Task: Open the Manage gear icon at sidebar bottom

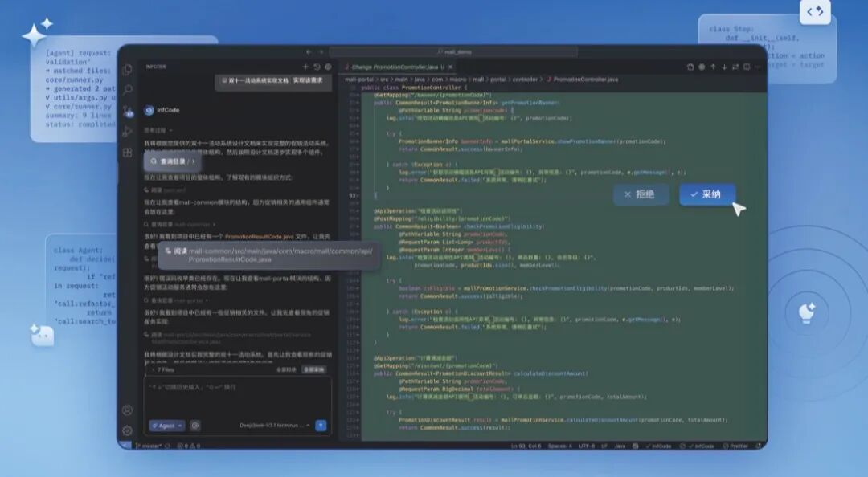Action: click(x=127, y=430)
